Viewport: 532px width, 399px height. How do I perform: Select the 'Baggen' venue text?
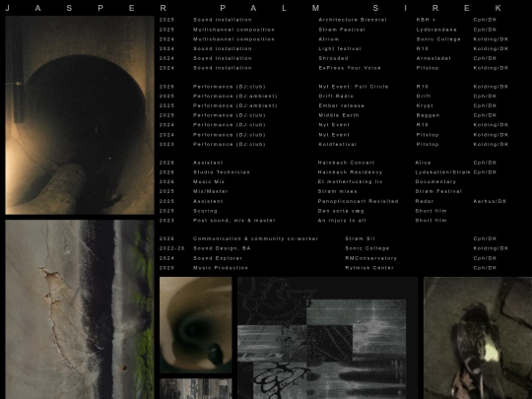[428, 115]
